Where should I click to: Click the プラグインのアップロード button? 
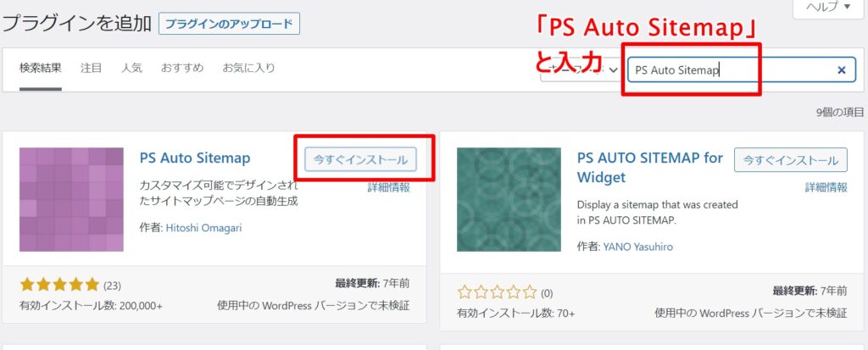[x=229, y=25]
